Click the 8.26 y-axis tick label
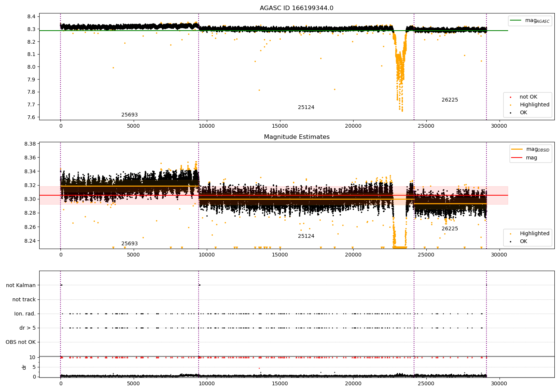560x392 pixels. pyautogui.click(x=30, y=227)
